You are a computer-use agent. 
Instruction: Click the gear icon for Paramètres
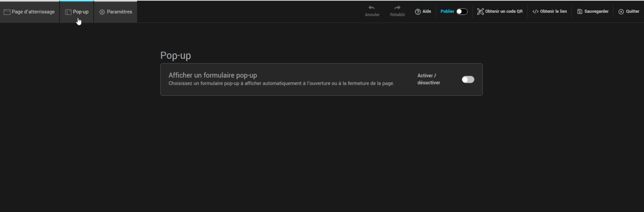[x=102, y=12]
